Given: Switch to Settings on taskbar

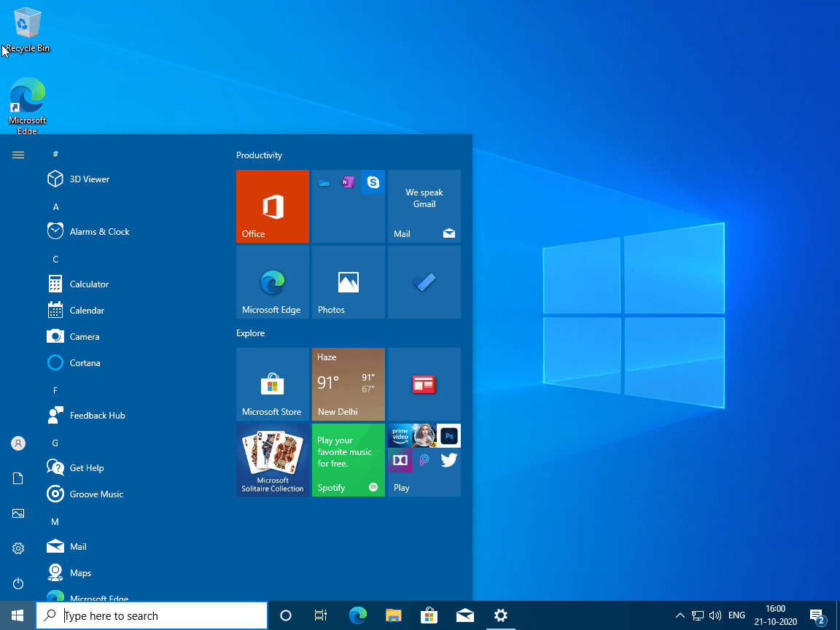Looking at the screenshot, I should tap(501, 615).
